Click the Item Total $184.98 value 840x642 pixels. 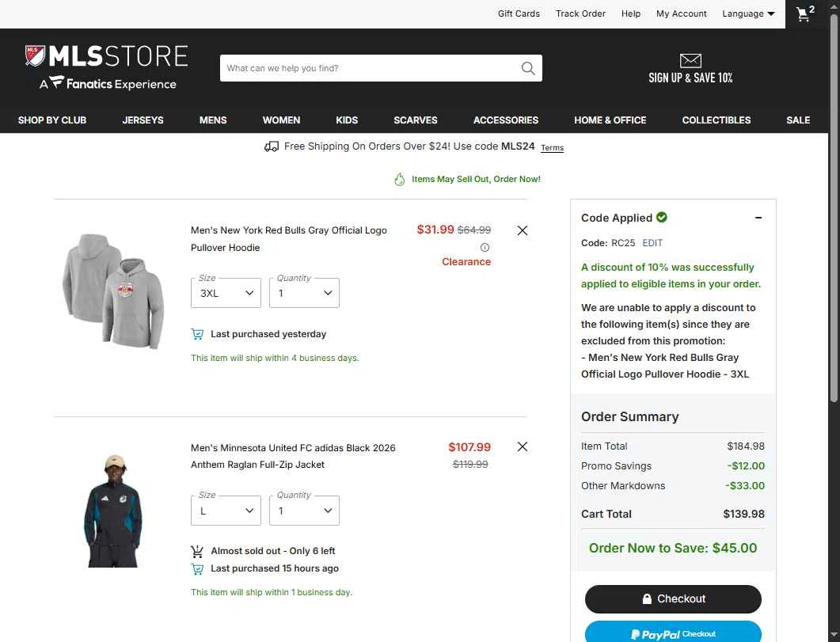coord(746,446)
